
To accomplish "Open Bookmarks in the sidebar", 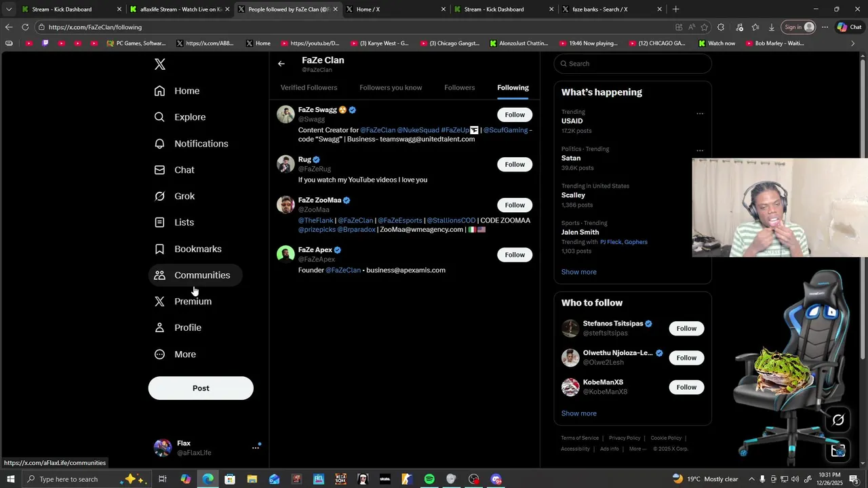I will pos(188,249).
